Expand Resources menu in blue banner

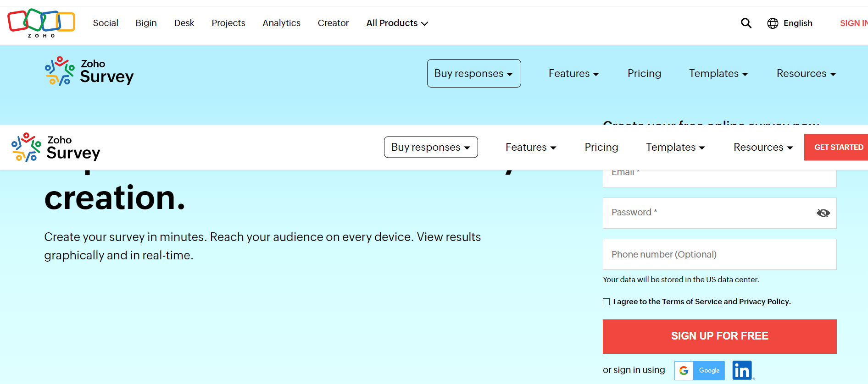[x=806, y=73]
